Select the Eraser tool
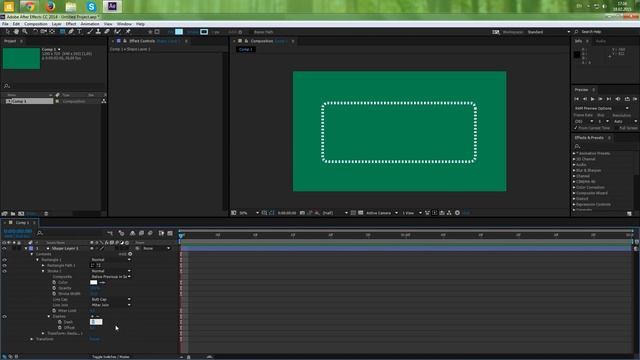640x360 pixels. pyautogui.click(x=107, y=31)
